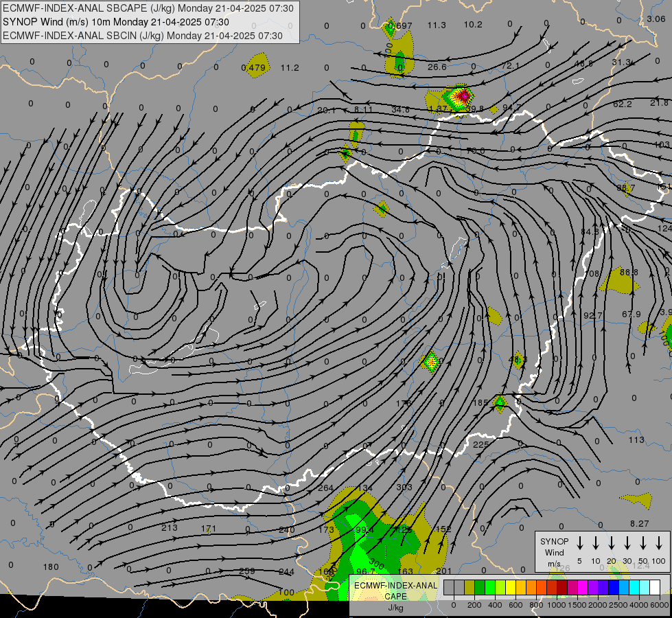This screenshot has width=672, height=618.
Task: Click the 300 contour label in green area
Action: coord(376,563)
